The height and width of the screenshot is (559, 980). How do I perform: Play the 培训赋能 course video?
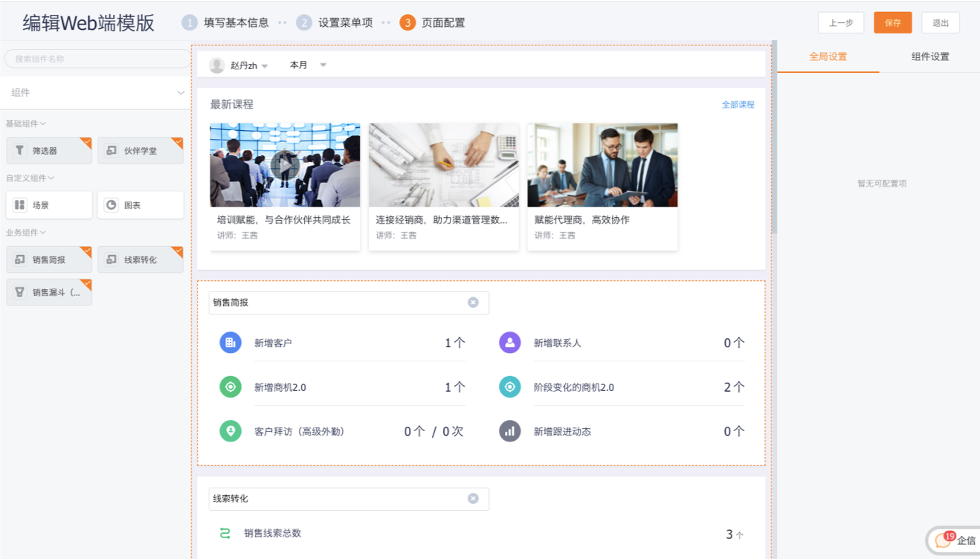285,165
